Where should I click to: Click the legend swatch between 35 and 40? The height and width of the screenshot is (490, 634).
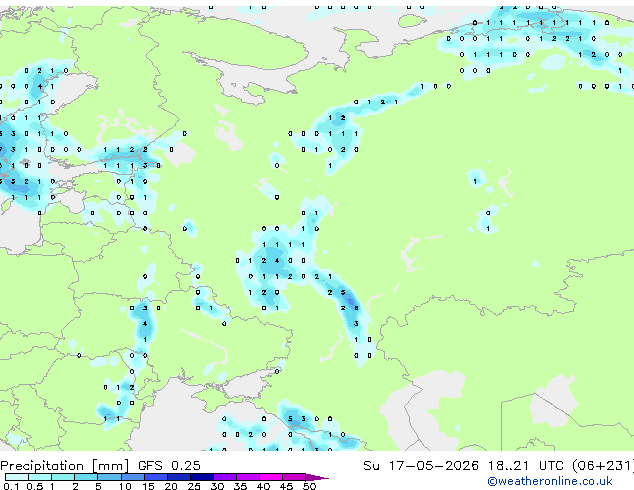(247, 477)
